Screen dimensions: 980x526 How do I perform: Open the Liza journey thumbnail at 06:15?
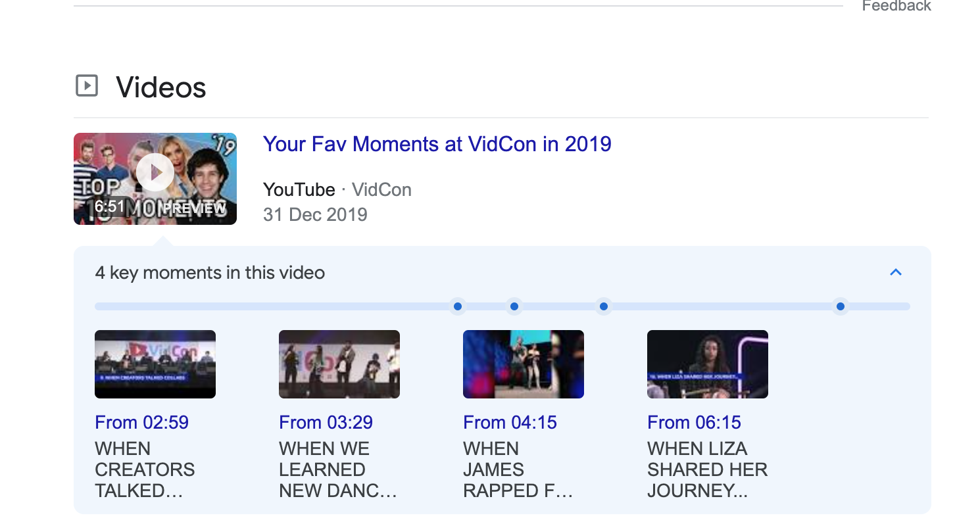coord(708,364)
